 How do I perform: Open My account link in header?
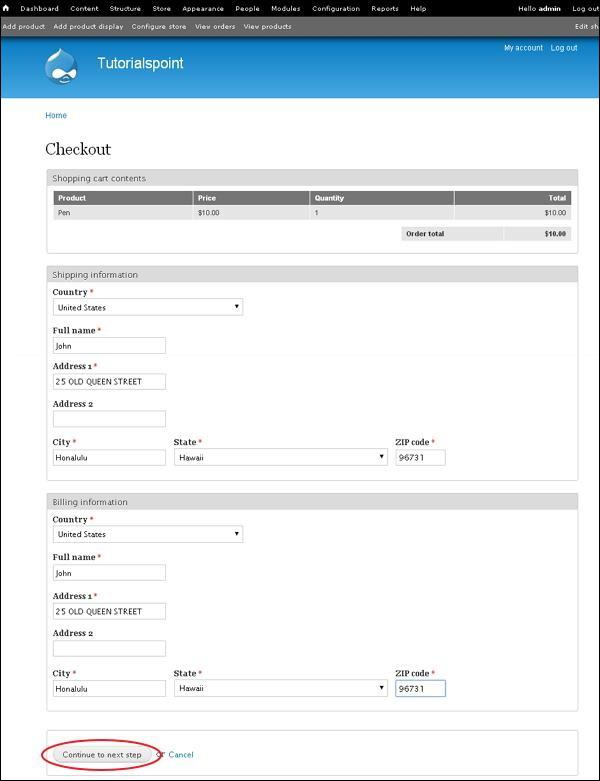click(523, 48)
